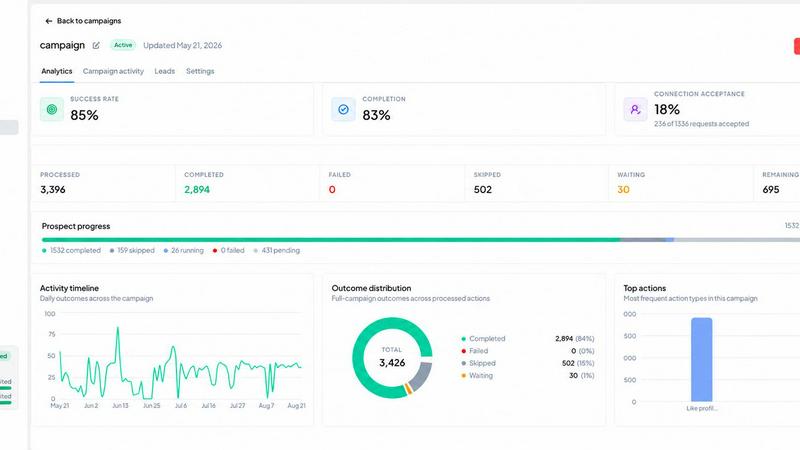
Task: Click the Waiting legend row in Outcome distribution
Action: point(528,376)
